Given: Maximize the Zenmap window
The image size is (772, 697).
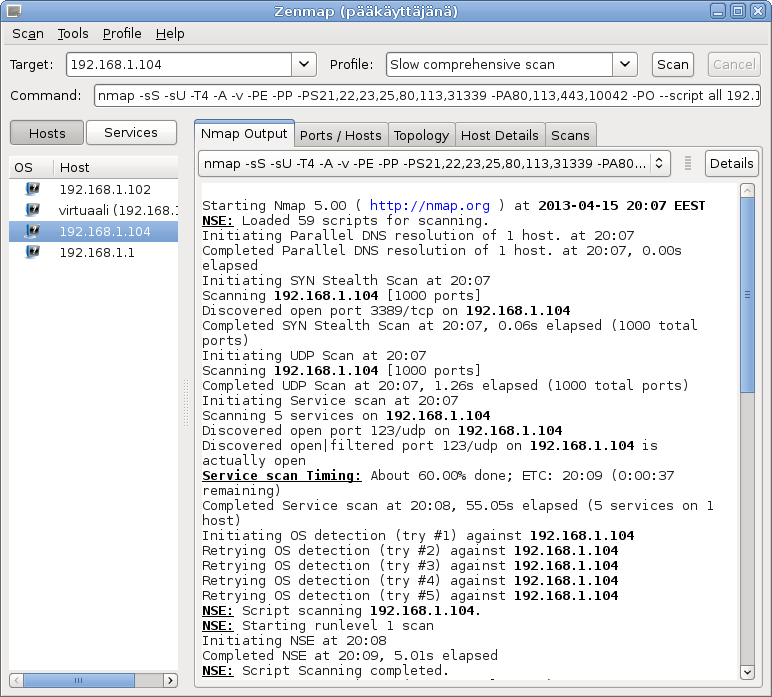Looking at the screenshot, I should pos(738,11).
